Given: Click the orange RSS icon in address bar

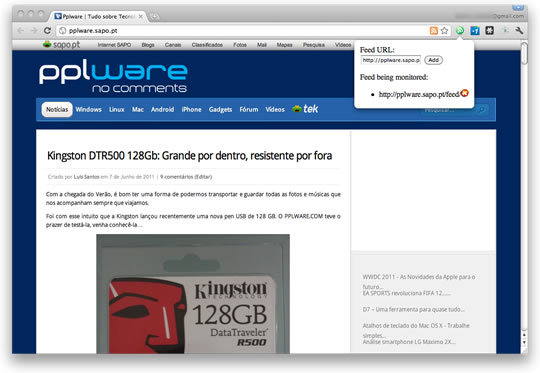Looking at the screenshot, I should pyautogui.click(x=434, y=31).
